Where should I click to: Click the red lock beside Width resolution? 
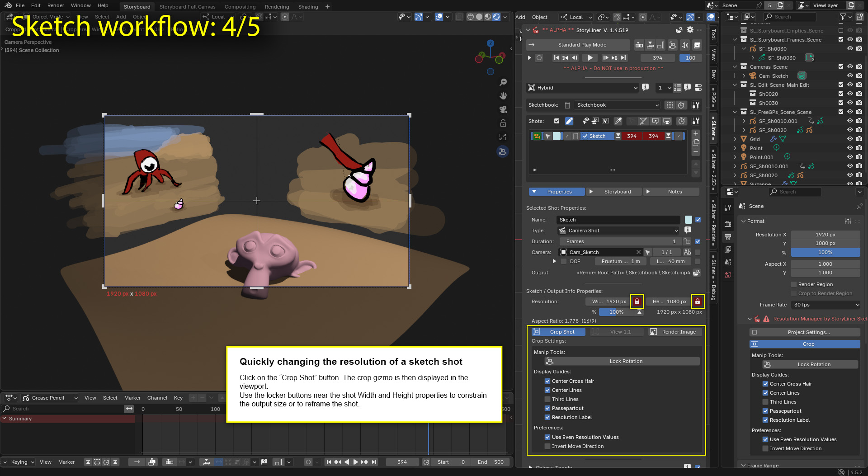tap(637, 302)
